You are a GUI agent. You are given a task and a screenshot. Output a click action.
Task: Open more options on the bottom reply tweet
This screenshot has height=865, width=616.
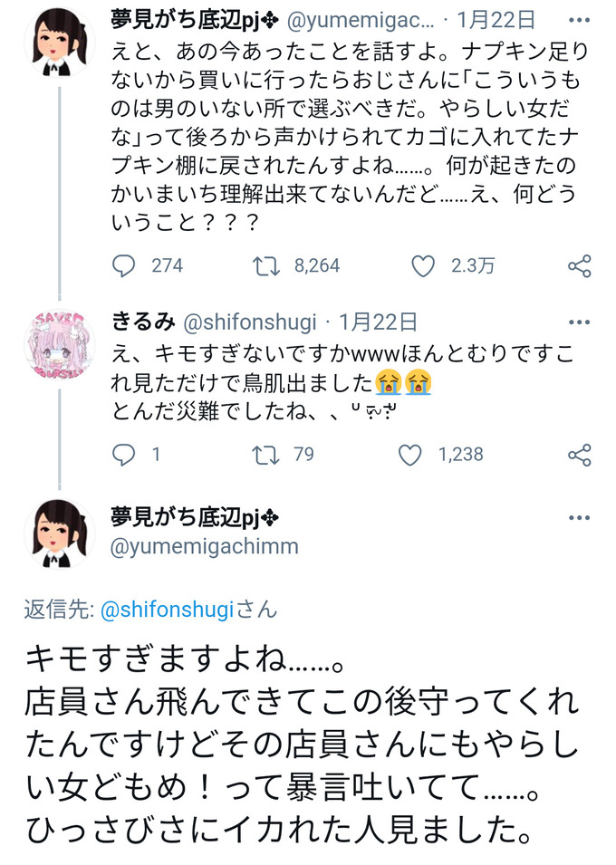(x=579, y=517)
